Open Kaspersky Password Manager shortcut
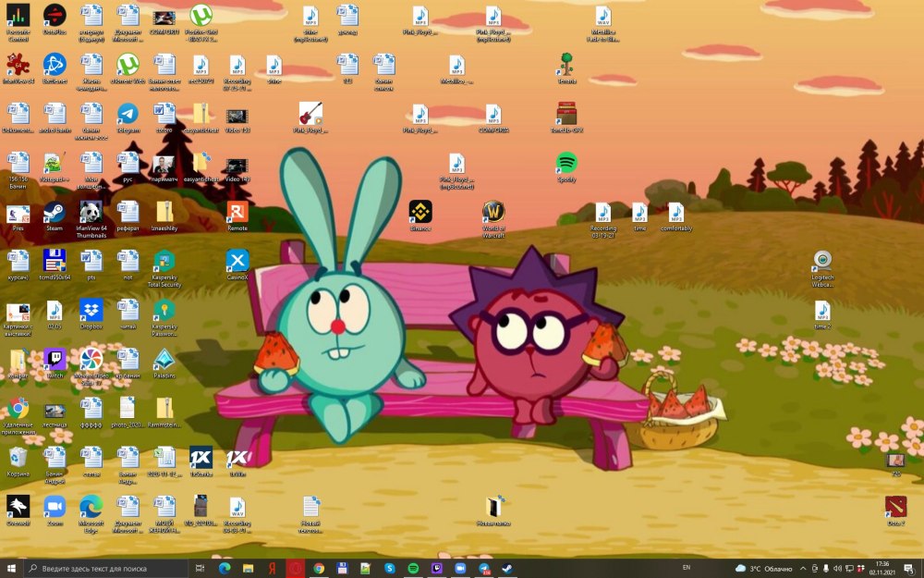The width and height of the screenshot is (924, 578). click(x=164, y=318)
